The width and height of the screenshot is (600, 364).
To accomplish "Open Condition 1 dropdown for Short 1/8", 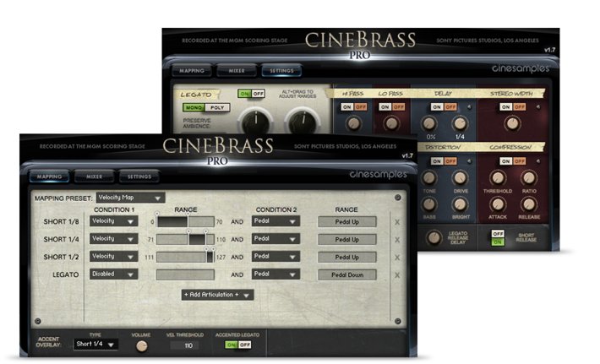I will (113, 221).
